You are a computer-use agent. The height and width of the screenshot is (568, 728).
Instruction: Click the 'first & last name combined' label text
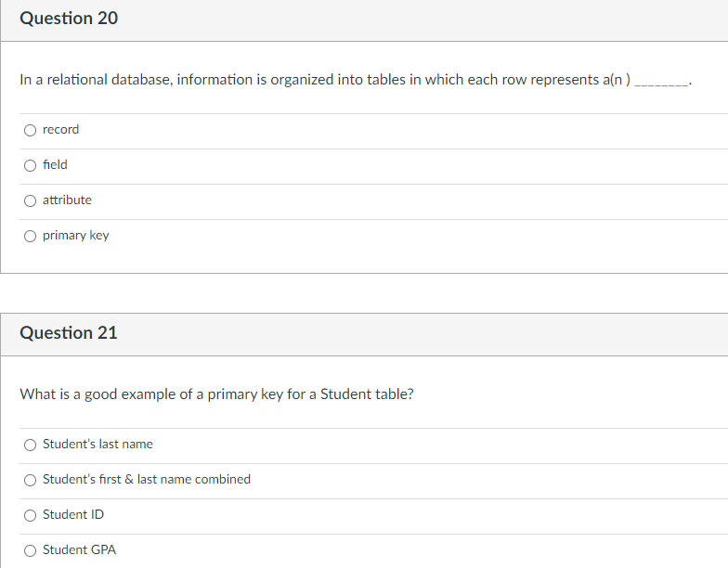[147, 479]
